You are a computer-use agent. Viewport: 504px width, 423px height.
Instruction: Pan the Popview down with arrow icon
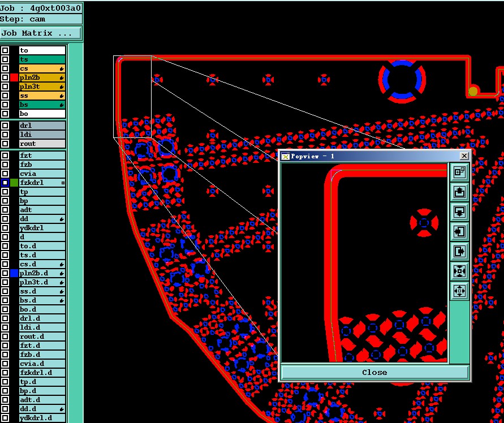(x=459, y=212)
